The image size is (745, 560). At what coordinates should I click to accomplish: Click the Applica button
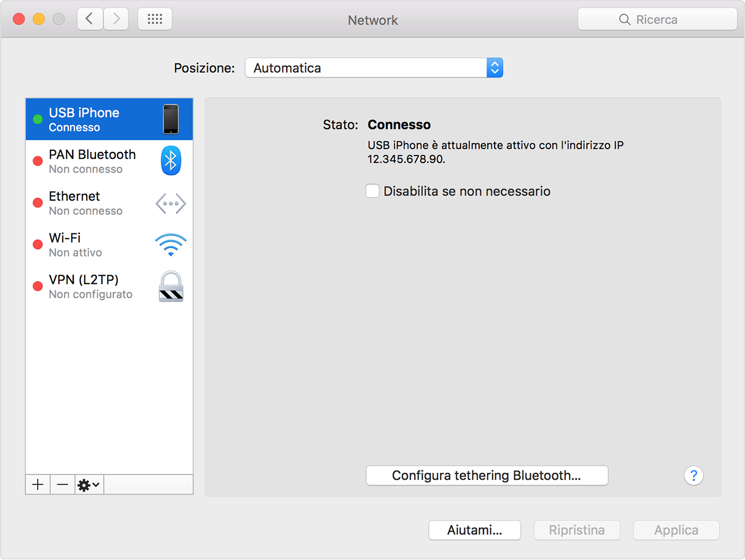[x=676, y=530]
